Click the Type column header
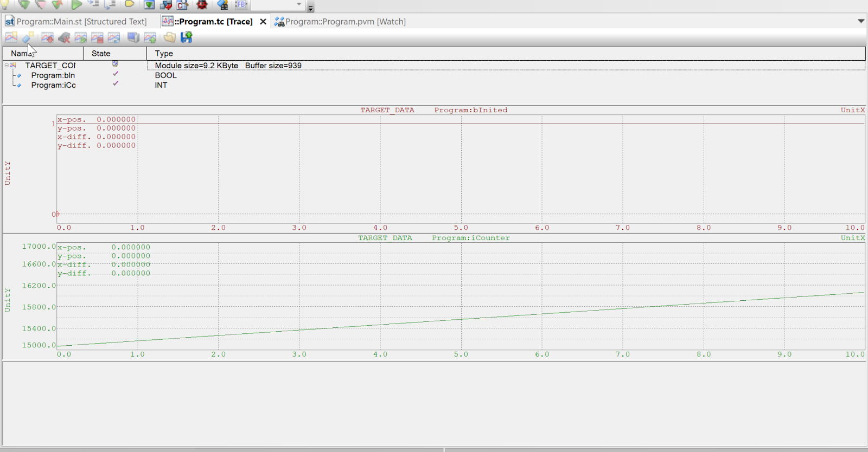The width and height of the screenshot is (868, 452). click(506, 53)
